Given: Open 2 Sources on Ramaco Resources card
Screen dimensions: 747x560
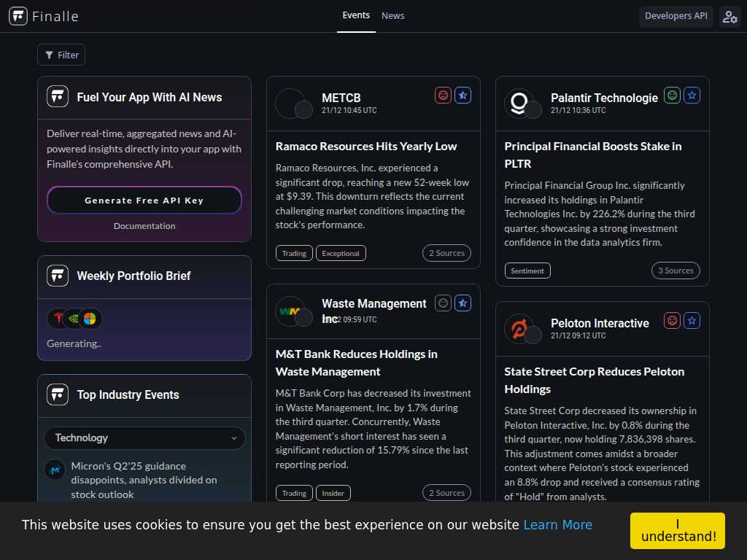Looking at the screenshot, I should (446, 253).
